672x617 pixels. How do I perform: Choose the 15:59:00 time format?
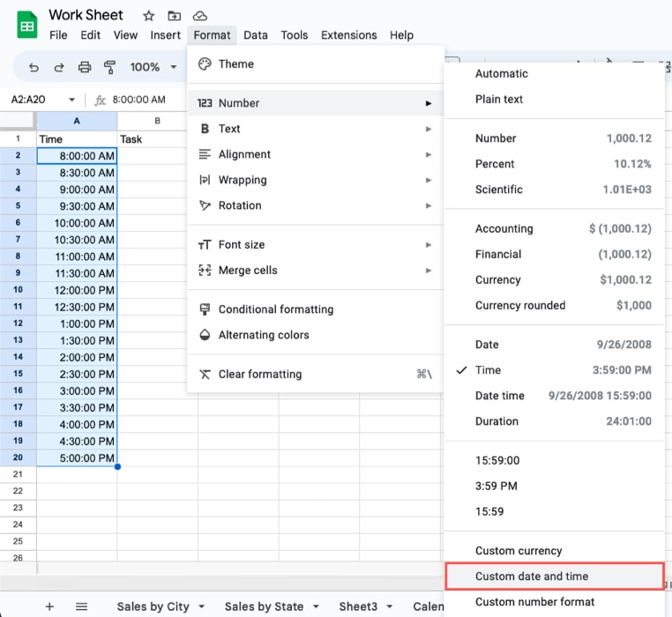tap(554, 461)
